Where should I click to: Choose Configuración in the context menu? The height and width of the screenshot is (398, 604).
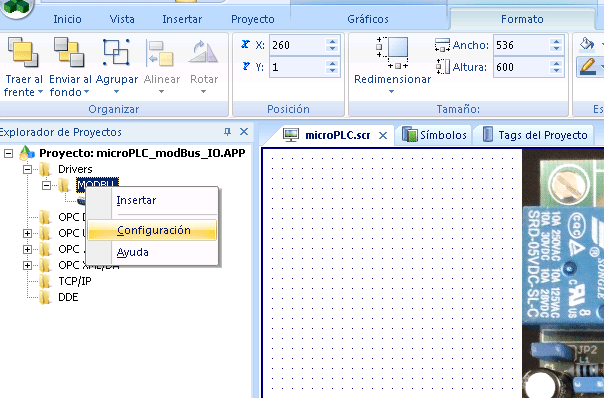(152, 230)
